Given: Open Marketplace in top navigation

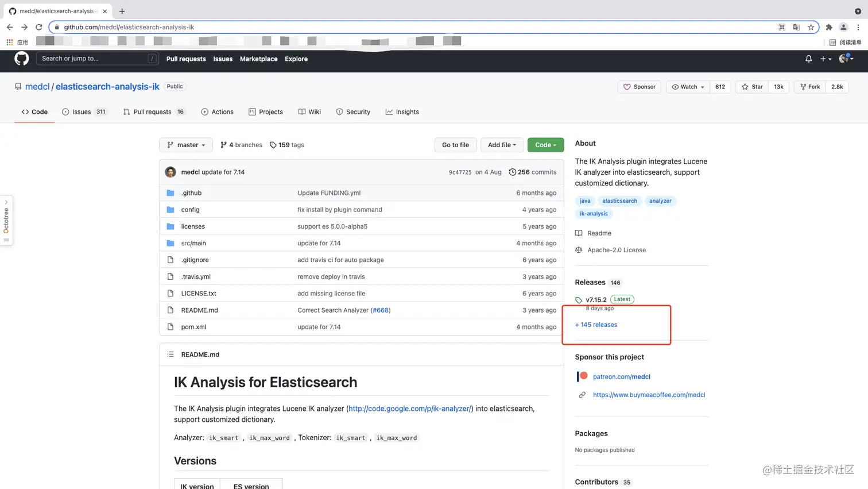Looking at the screenshot, I should [258, 59].
